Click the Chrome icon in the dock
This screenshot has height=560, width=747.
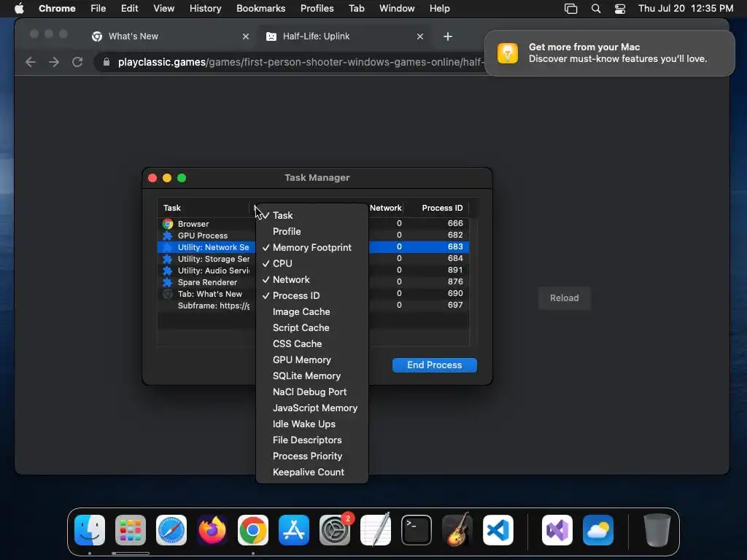pyautogui.click(x=253, y=530)
